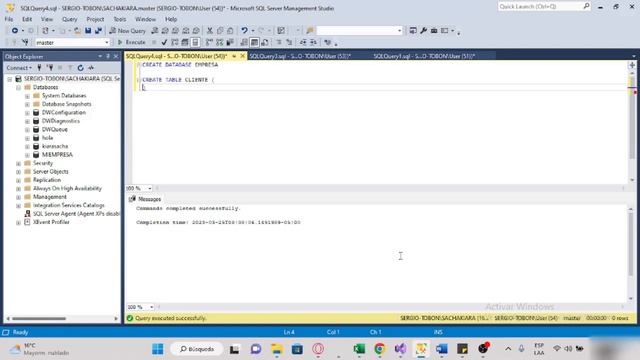Expand the Security folder

tap(18, 163)
